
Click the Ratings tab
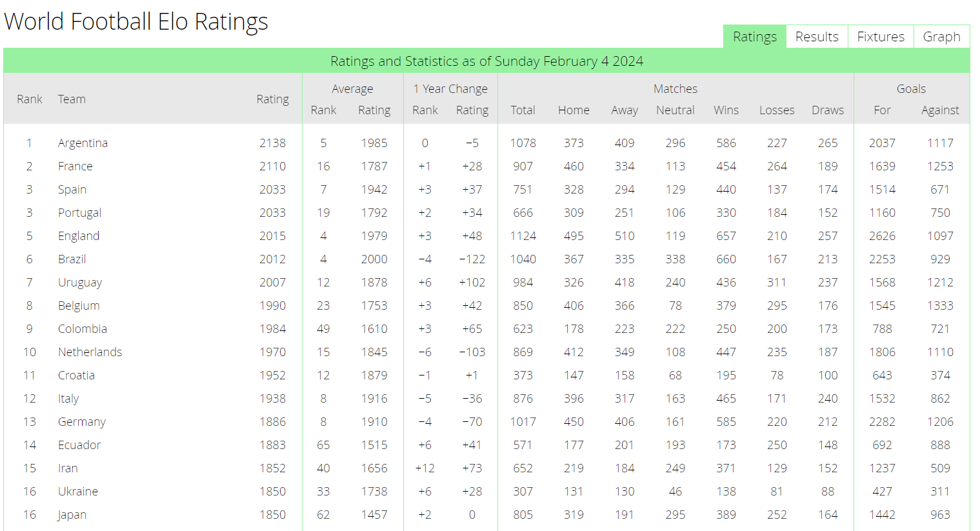tap(754, 37)
